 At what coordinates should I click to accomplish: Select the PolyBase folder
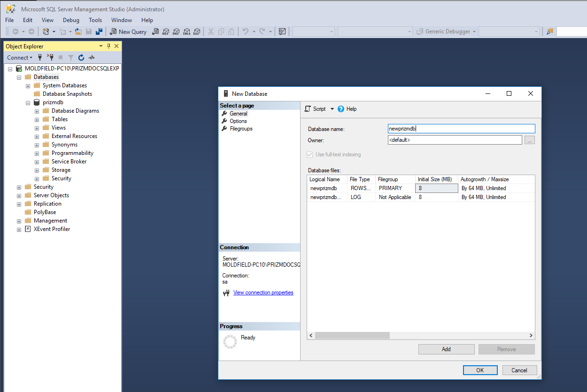tap(45, 212)
